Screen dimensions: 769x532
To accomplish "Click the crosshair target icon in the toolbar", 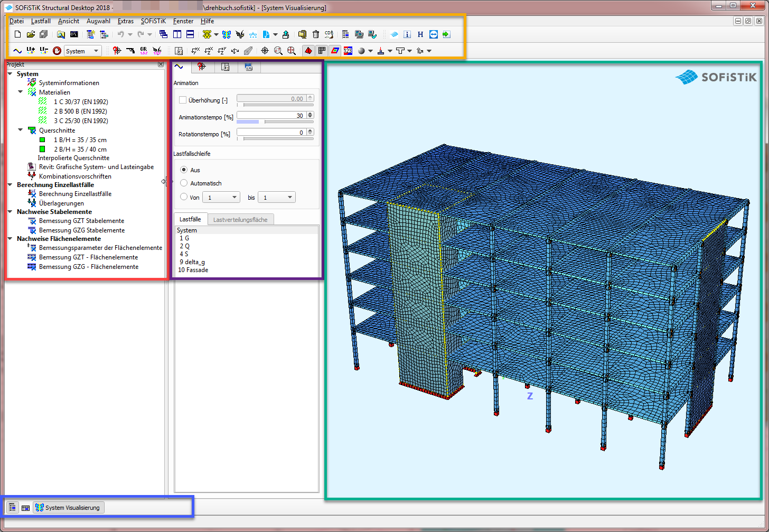I will tap(265, 51).
